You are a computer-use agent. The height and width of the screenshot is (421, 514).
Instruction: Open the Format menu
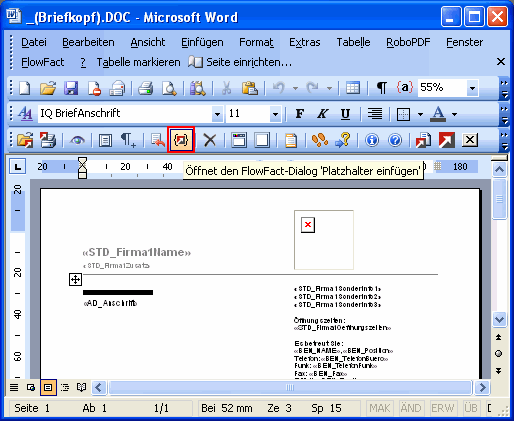pyautogui.click(x=256, y=42)
